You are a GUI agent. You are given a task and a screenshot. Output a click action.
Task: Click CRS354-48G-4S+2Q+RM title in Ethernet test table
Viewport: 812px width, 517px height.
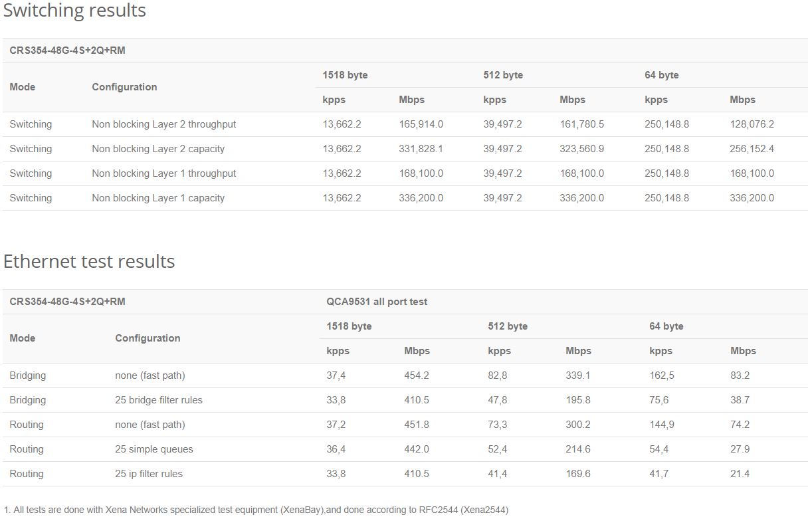(67, 302)
